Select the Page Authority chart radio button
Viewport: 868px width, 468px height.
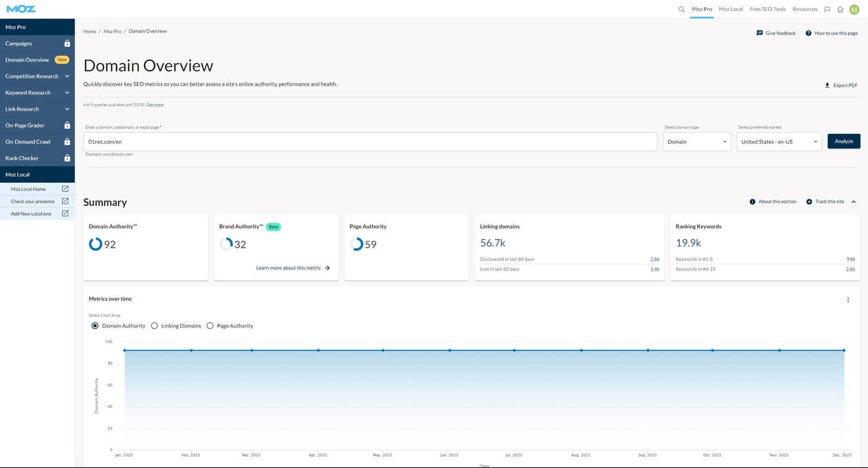[x=210, y=326]
